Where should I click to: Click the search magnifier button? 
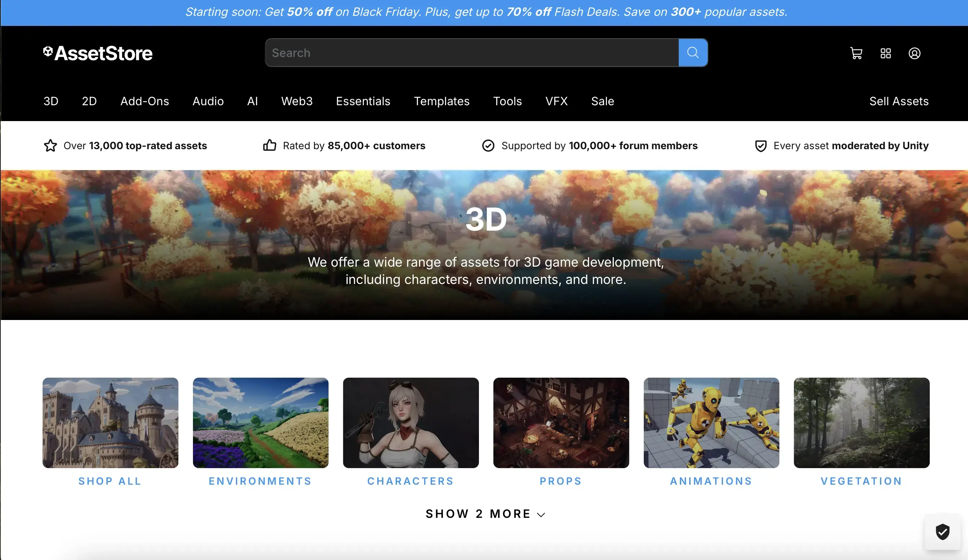[692, 52]
